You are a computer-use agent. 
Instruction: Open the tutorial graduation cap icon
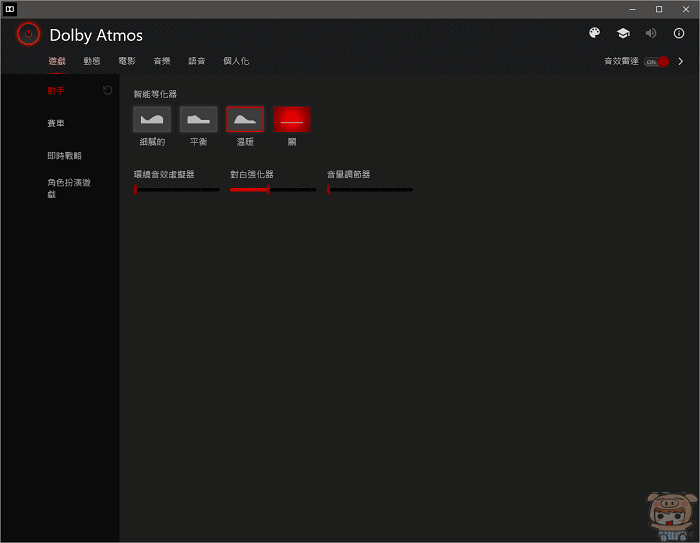(623, 33)
